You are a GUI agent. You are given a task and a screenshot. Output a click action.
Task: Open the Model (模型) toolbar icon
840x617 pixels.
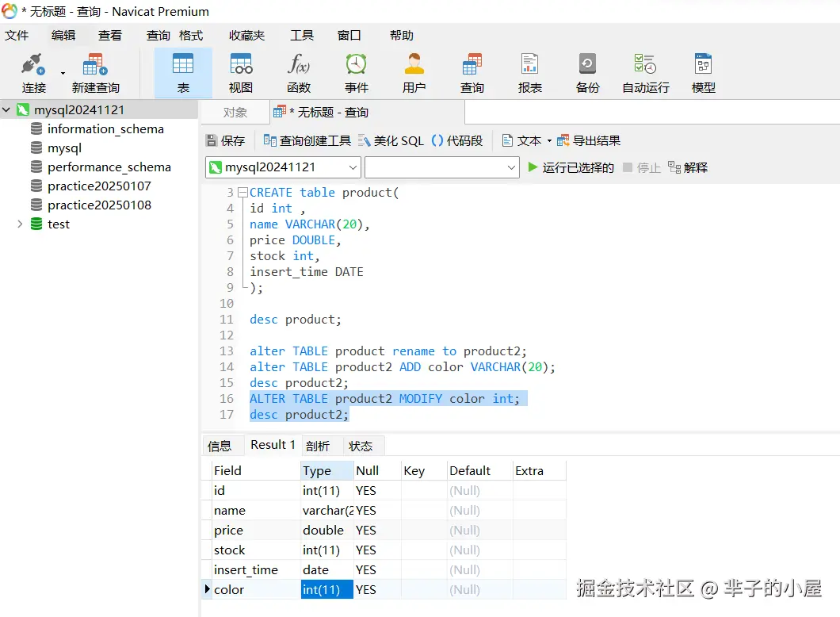click(x=704, y=72)
